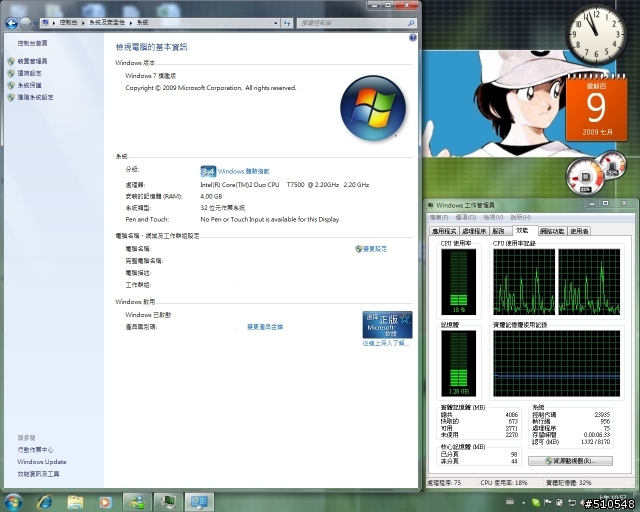Click the 系統及安全性 breadcrumb segment

click(107, 23)
